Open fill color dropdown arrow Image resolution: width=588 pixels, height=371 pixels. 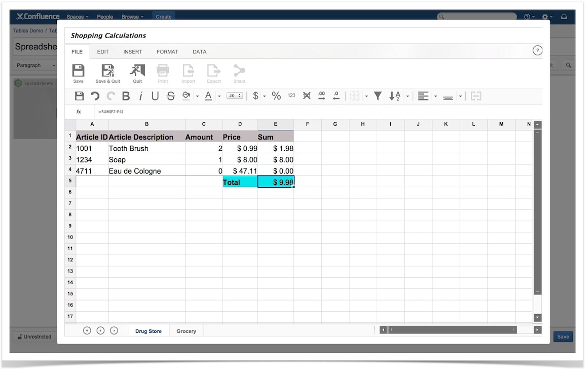197,96
